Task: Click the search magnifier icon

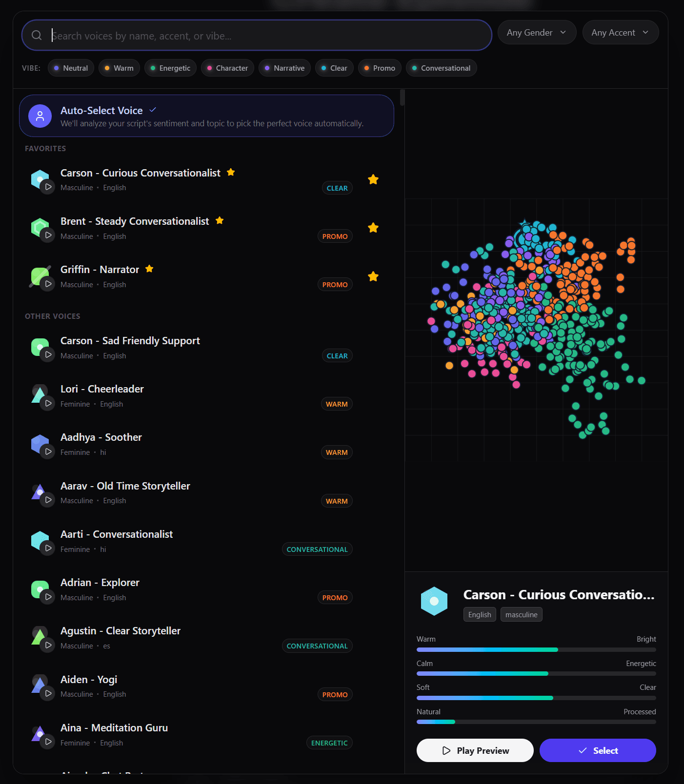Action: pyautogui.click(x=37, y=35)
